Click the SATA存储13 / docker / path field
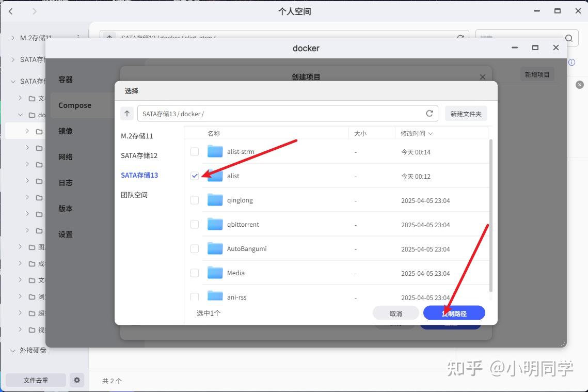The image size is (588, 392). coord(284,113)
